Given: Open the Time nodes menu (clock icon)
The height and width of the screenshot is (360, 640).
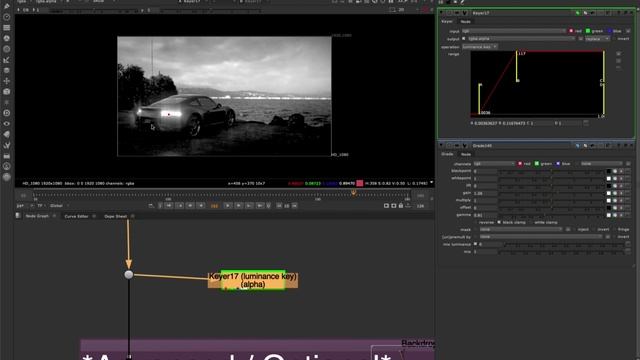Looking at the screenshot, I should 7,17.
